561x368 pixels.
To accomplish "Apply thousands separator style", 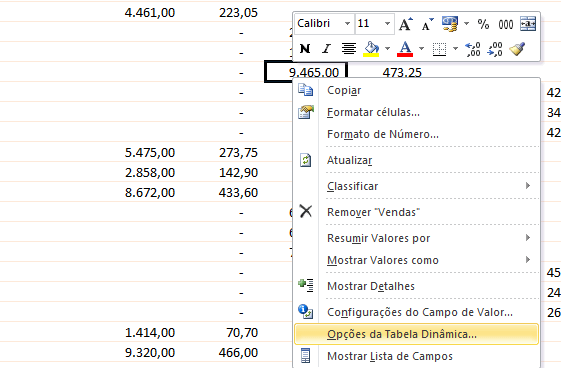I will [x=506, y=24].
